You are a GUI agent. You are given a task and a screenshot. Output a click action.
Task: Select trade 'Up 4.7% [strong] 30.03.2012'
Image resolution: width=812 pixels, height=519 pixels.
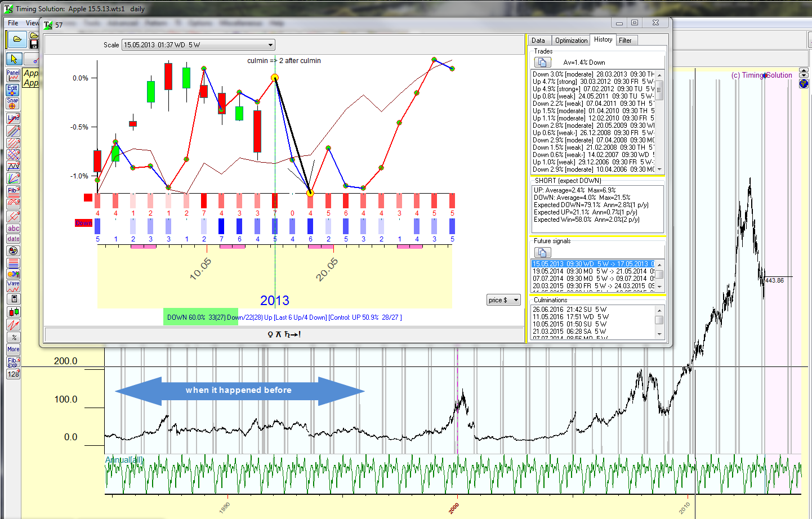coord(593,82)
